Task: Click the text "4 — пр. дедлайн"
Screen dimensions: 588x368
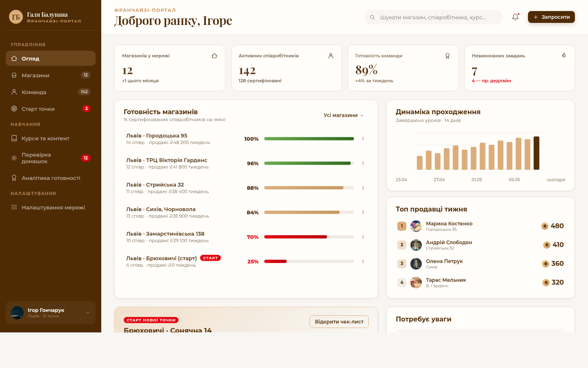Action: (x=492, y=81)
